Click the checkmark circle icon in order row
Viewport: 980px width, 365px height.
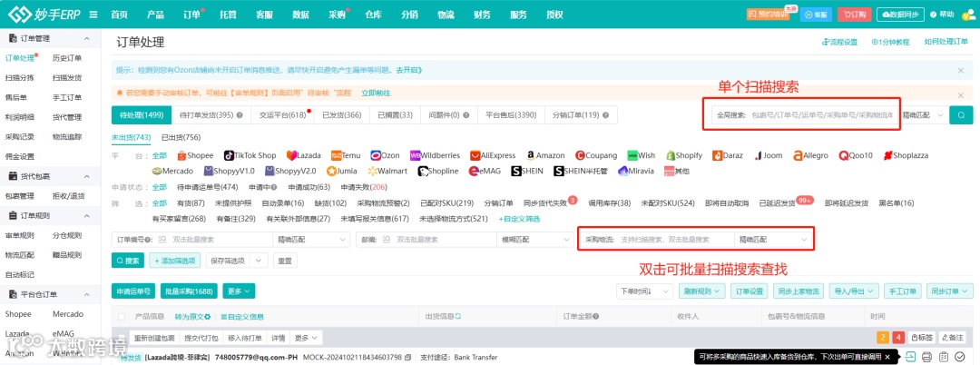(960, 356)
